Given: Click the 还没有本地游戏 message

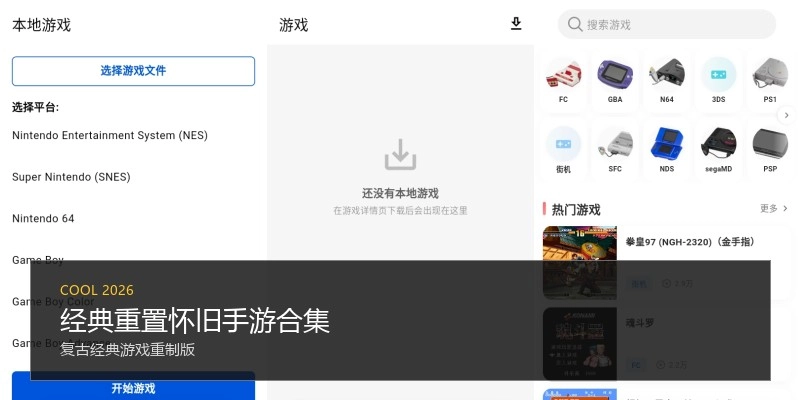Looking at the screenshot, I should pos(401,193).
